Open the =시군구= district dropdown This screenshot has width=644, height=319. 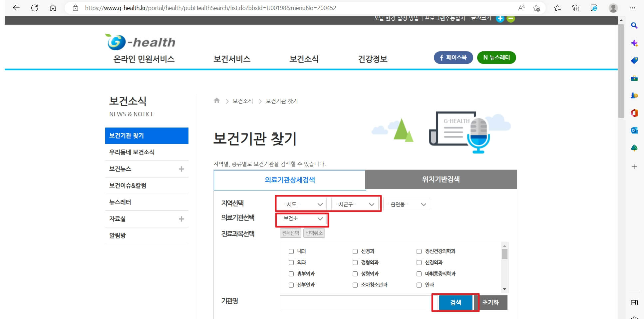click(355, 204)
